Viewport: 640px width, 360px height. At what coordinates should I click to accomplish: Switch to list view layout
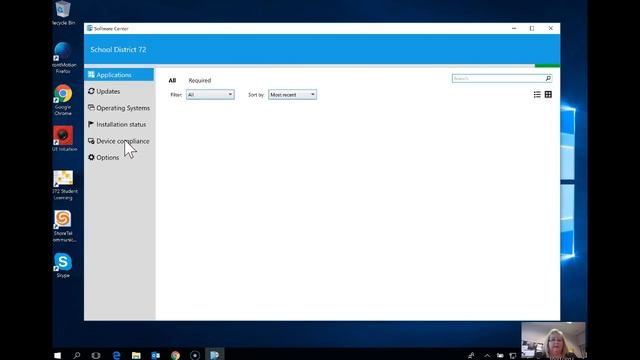pyautogui.click(x=537, y=95)
